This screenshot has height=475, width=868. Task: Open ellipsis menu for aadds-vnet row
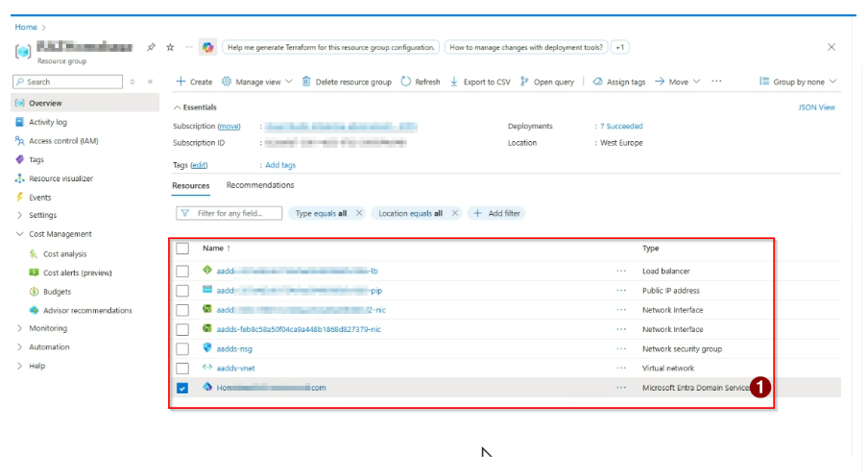coord(621,368)
